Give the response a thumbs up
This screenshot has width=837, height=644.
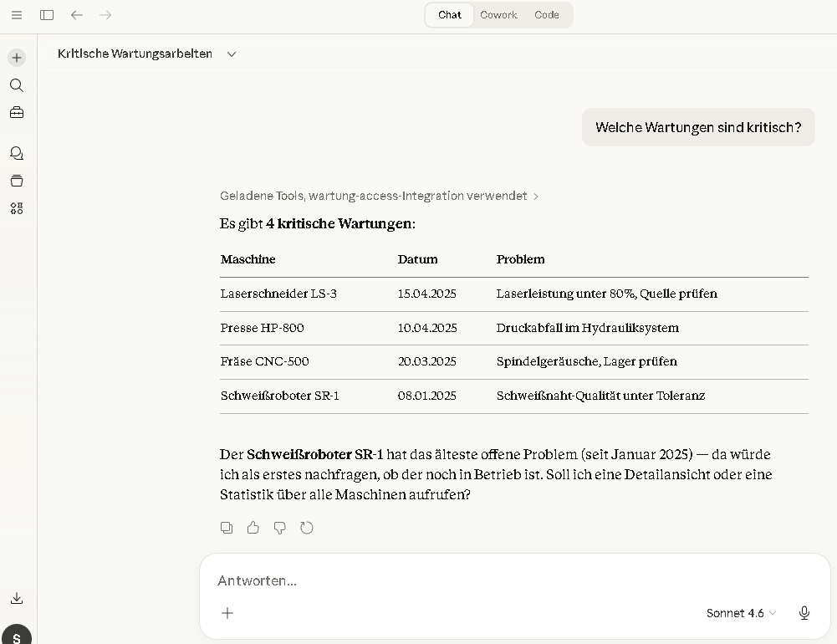253,528
